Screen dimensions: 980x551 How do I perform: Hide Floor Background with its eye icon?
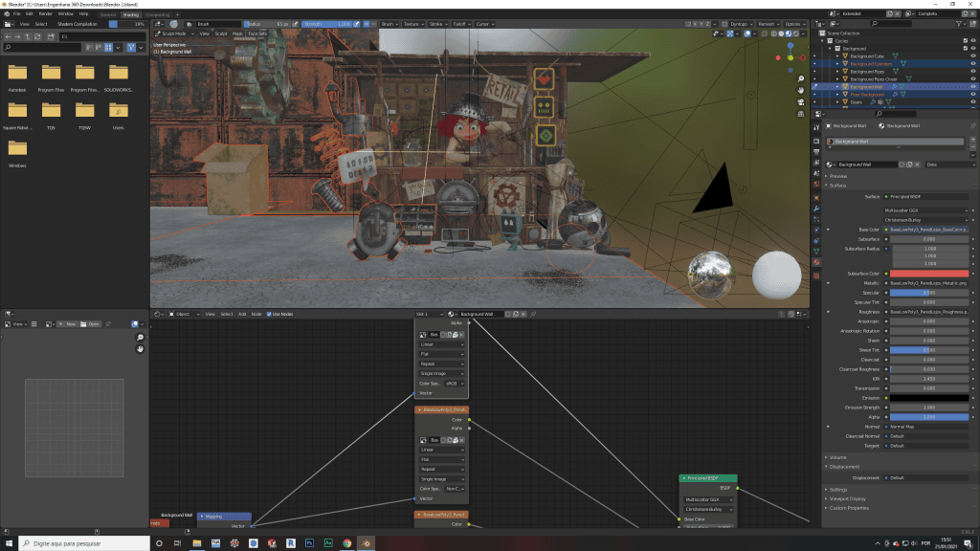[972, 95]
